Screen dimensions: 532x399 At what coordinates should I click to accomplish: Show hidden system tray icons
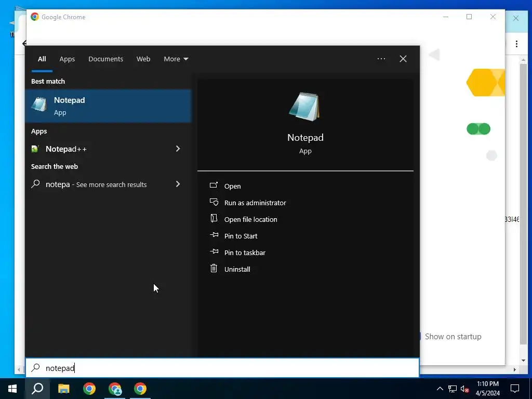440,389
